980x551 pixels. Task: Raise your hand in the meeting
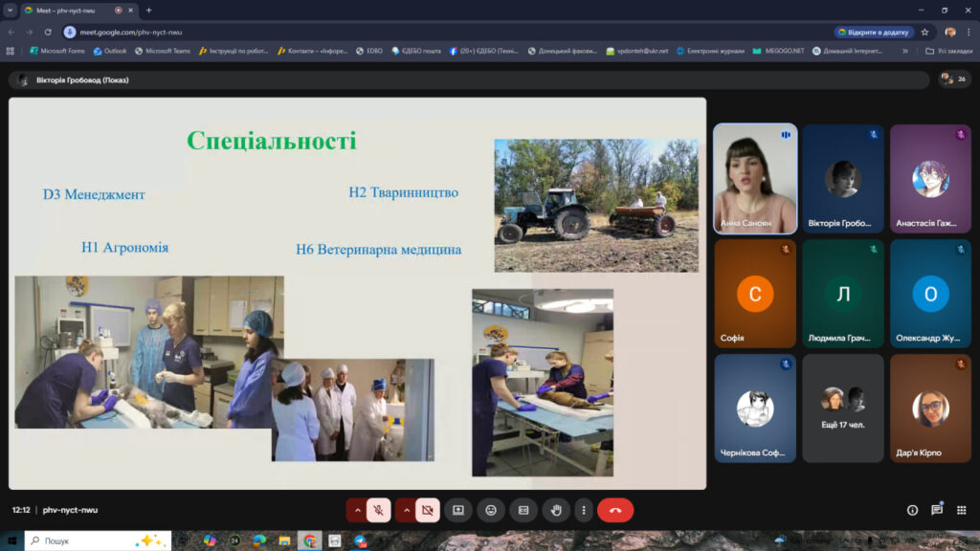[x=556, y=511]
